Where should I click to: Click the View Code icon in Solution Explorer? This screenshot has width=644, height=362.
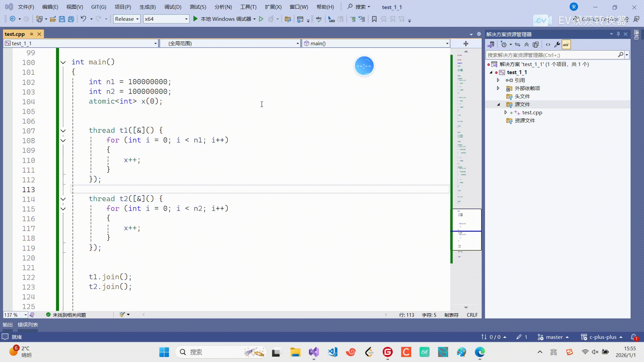pos(548,45)
